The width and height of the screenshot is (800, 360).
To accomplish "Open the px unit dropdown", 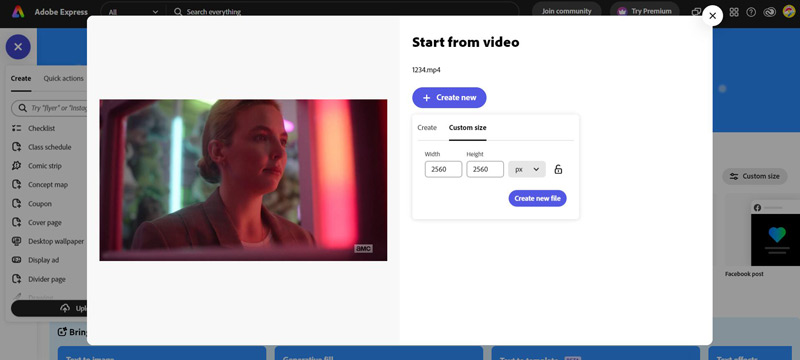I will coord(527,169).
